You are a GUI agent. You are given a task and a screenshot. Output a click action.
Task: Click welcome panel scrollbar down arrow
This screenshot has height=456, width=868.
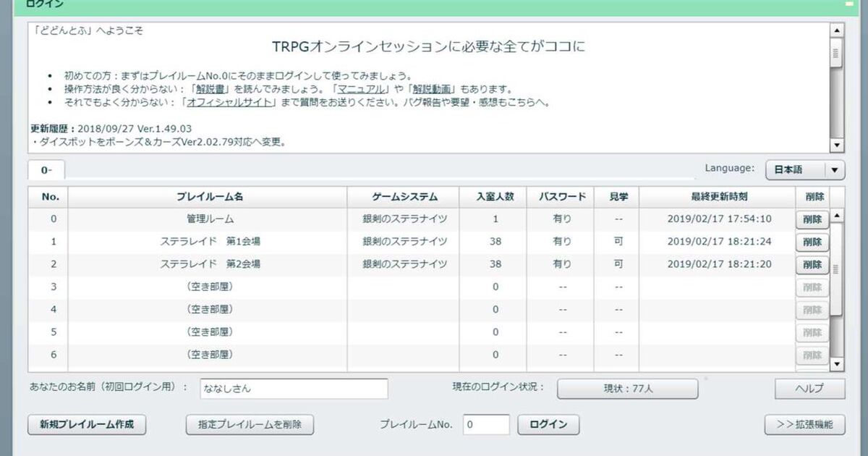click(837, 145)
